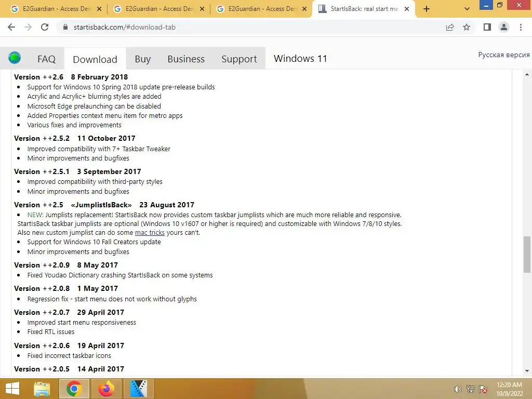Open the network tray icon
532x399 pixels.
click(x=471, y=389)
